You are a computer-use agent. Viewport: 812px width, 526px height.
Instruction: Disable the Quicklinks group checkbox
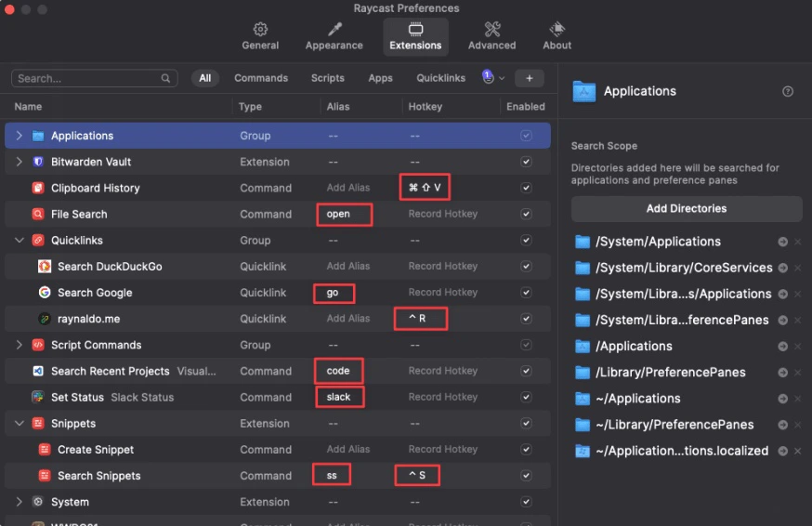point(526,241)
